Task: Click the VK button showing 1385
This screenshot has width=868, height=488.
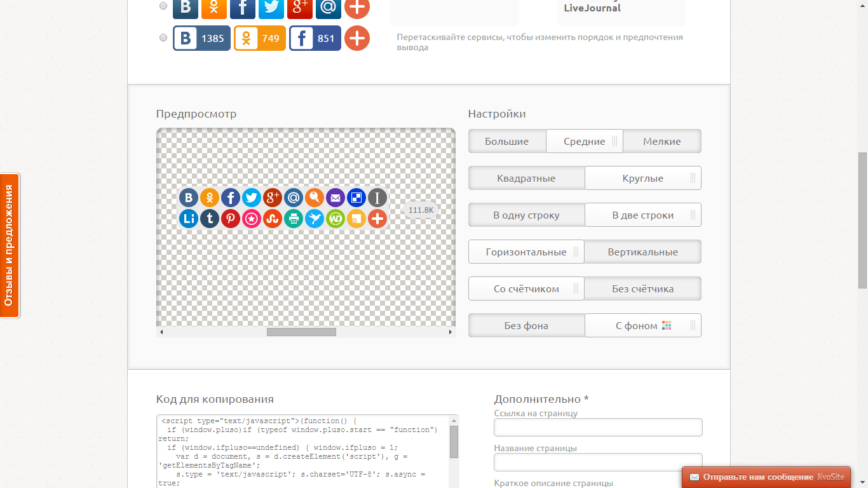Action: click(201, 38)
